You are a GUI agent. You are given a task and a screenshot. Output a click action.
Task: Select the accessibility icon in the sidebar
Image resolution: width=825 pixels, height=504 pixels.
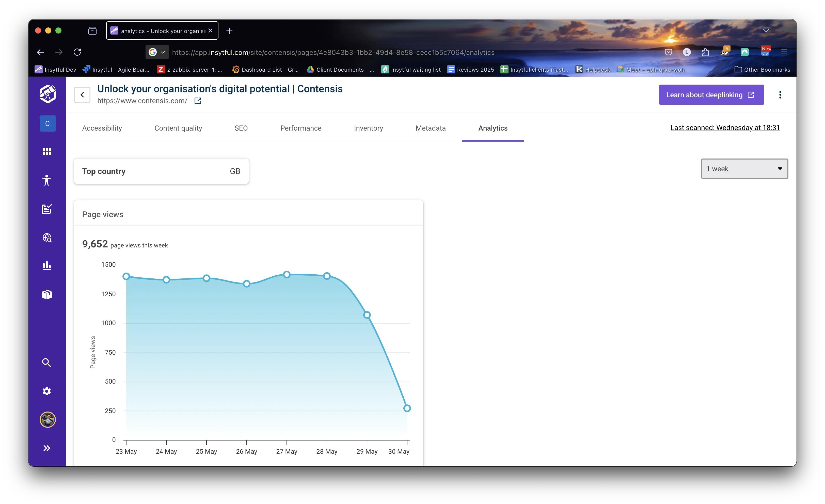pyautogui.click(x=46, y=181)
